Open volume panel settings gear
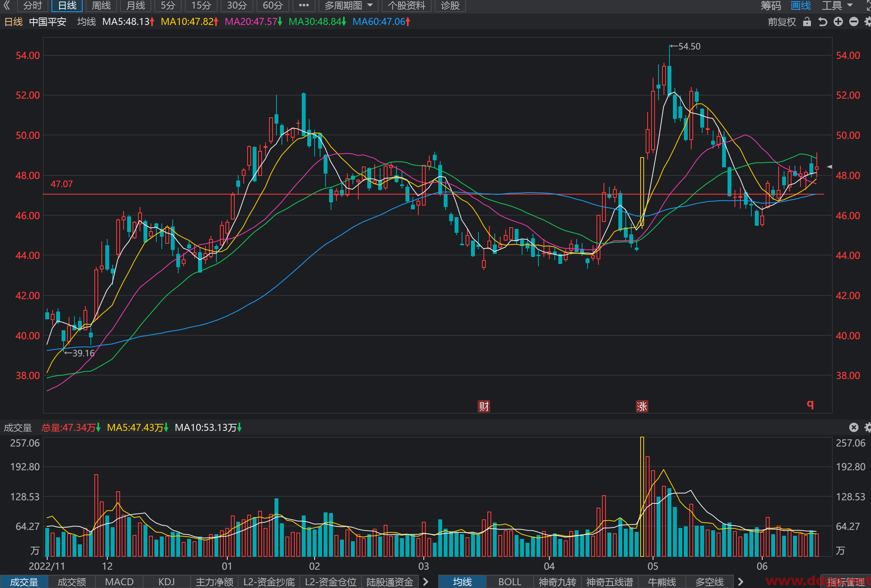Image resolution: width=871 pixels, height=588 pixels. click(868, 427)
